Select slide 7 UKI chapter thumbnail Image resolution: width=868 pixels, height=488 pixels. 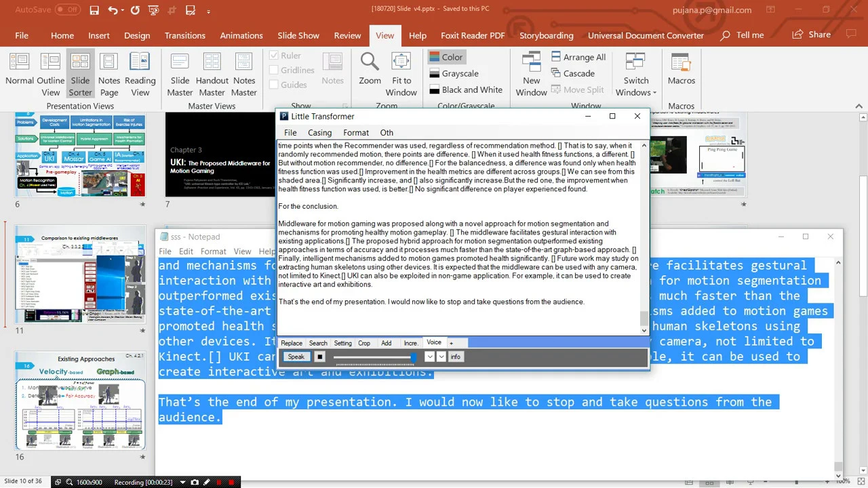pyautogui.click(x=220, y=155)
